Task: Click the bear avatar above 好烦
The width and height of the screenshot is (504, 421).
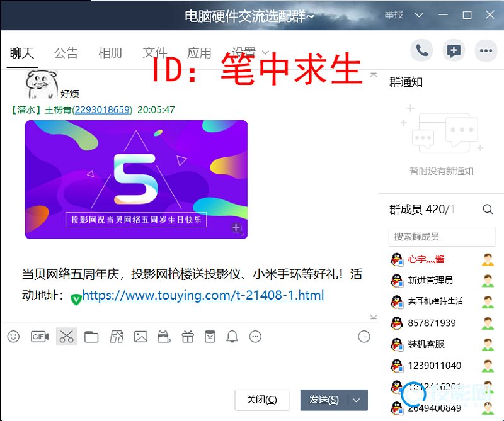Action: click(x=42, y=85)
